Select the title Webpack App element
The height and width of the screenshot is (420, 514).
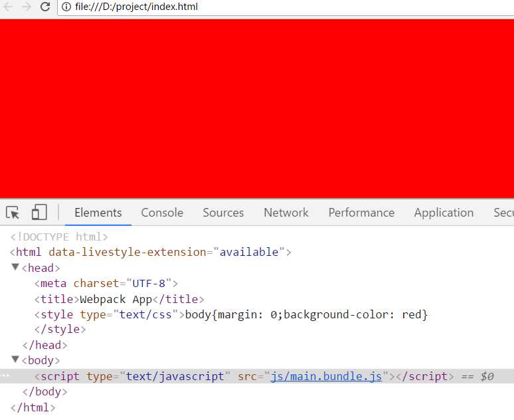tap(120, 299)
